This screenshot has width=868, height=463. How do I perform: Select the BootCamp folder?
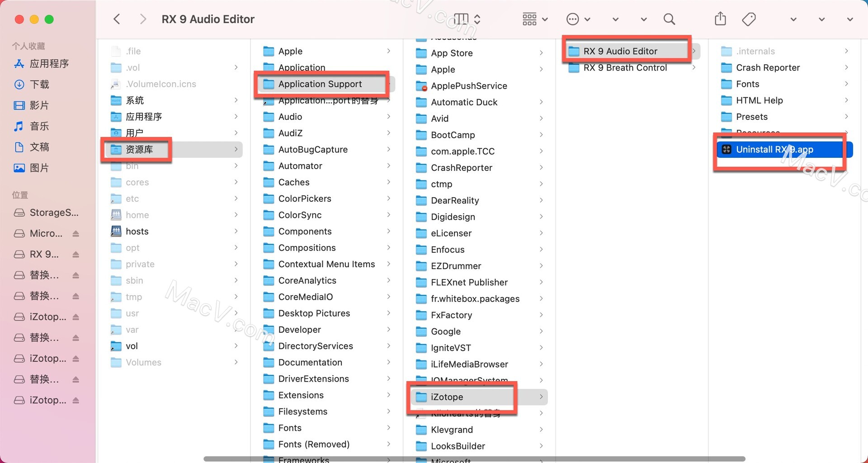479,135
